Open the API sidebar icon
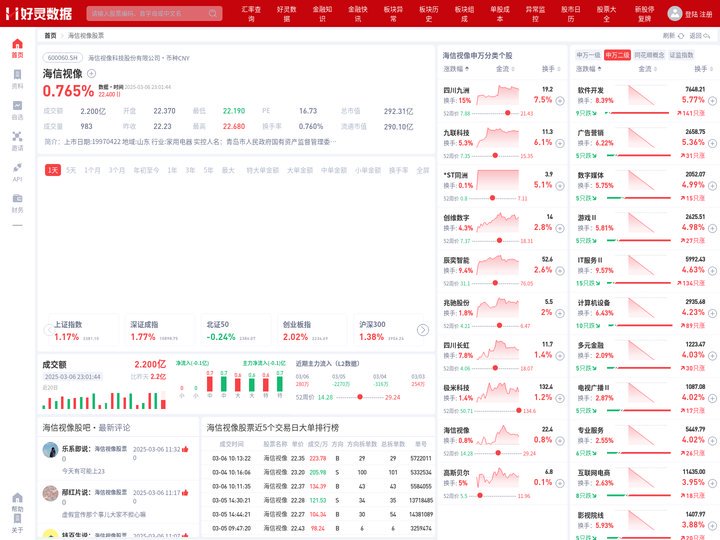The image size is (720, 540). pos(17,172)
